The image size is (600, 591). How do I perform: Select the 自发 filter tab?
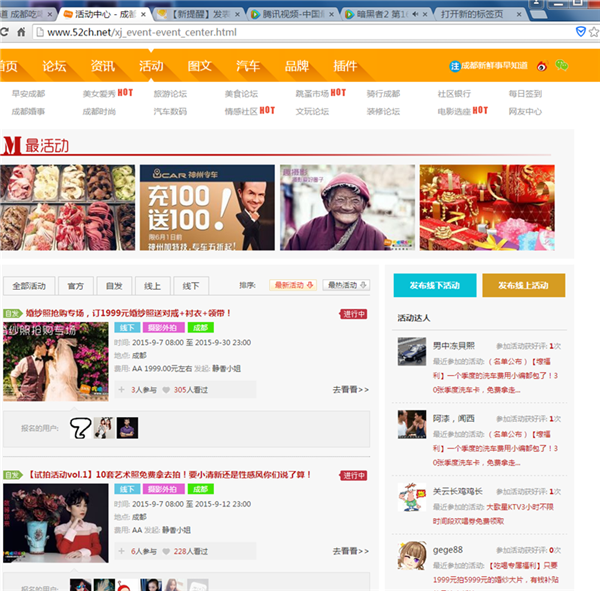pos(114,286)
